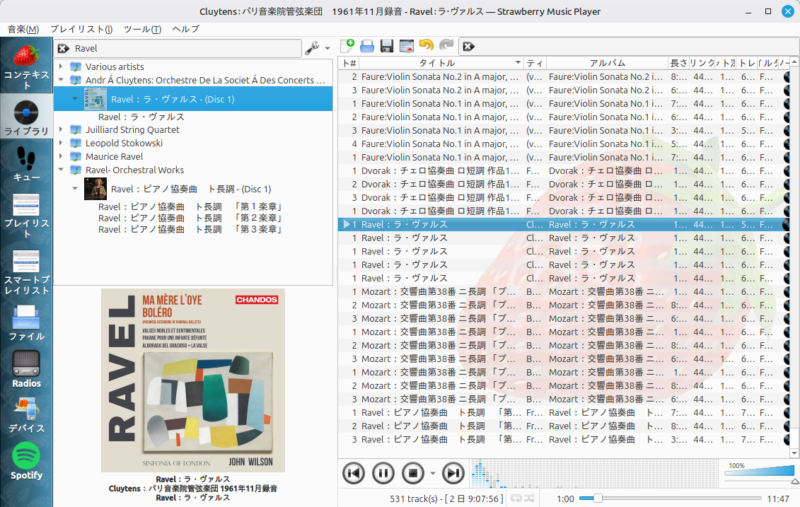
Task: Open the stop button dropdown arrow
Action: pos(433,473)
